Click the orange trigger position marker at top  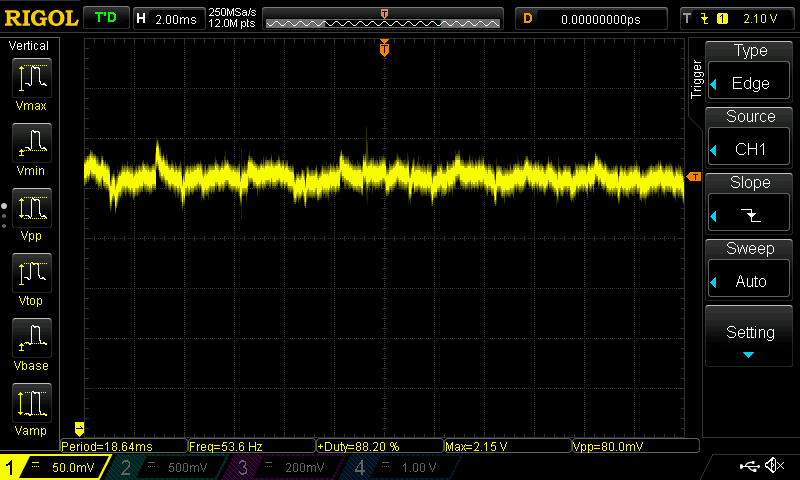point(384,47)
